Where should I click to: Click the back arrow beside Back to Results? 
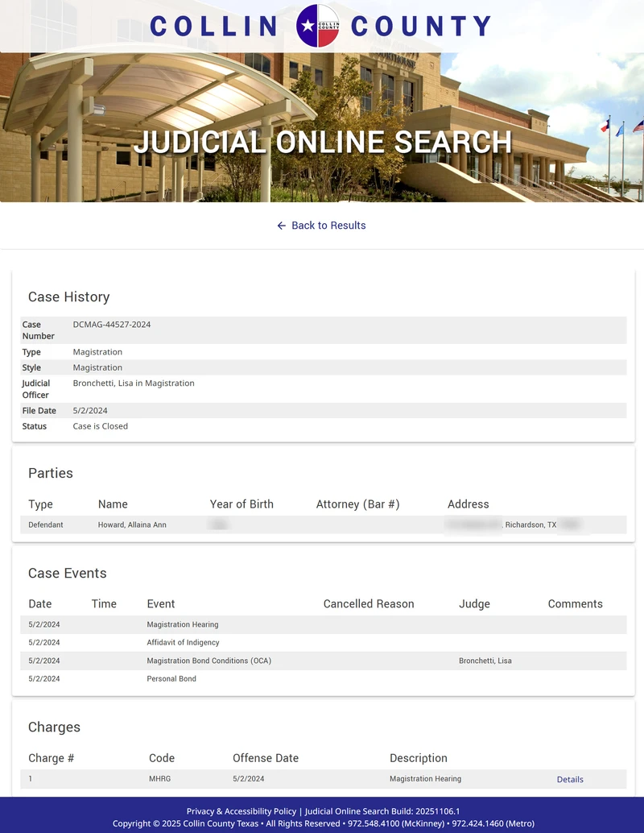[x=280, y=226]
